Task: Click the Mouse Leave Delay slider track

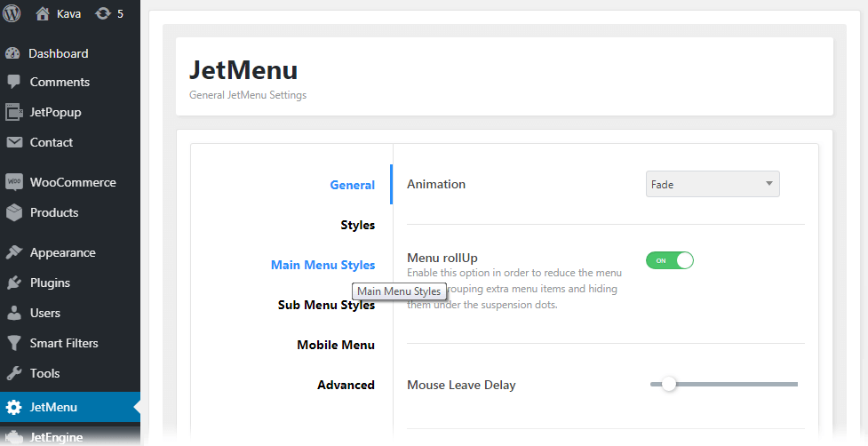Action: pos(724,384)
